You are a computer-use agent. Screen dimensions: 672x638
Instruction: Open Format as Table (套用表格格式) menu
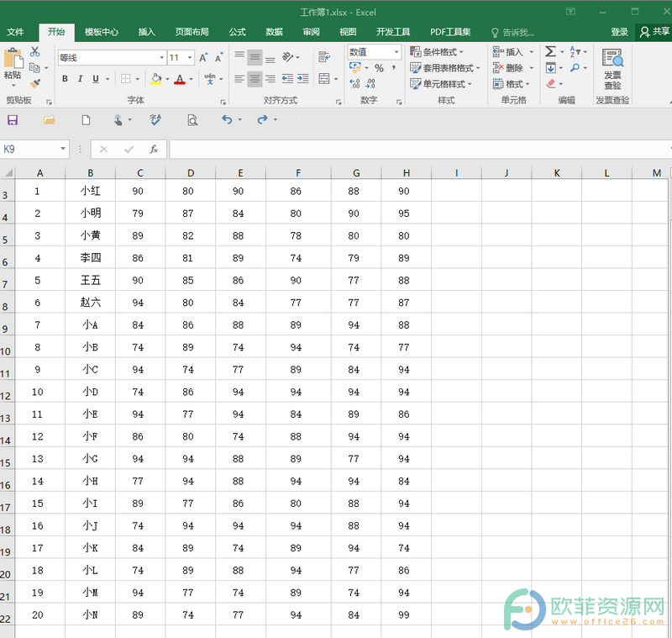[445, 68]
